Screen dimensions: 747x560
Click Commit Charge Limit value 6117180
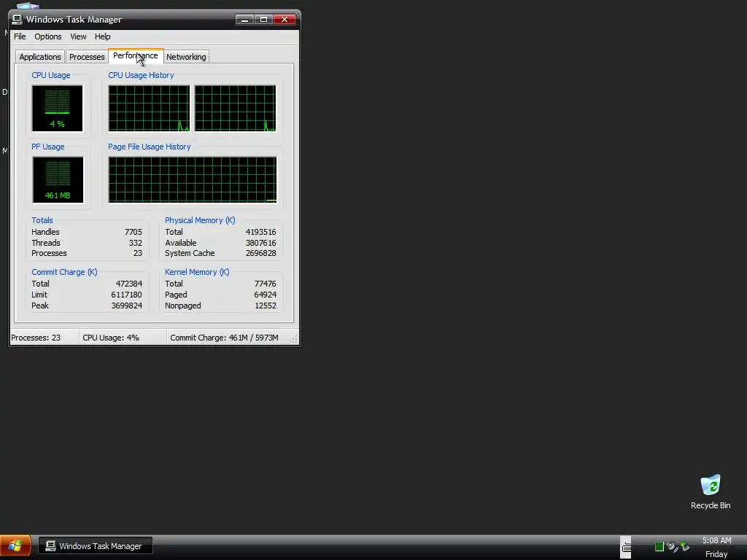[126, 295]
